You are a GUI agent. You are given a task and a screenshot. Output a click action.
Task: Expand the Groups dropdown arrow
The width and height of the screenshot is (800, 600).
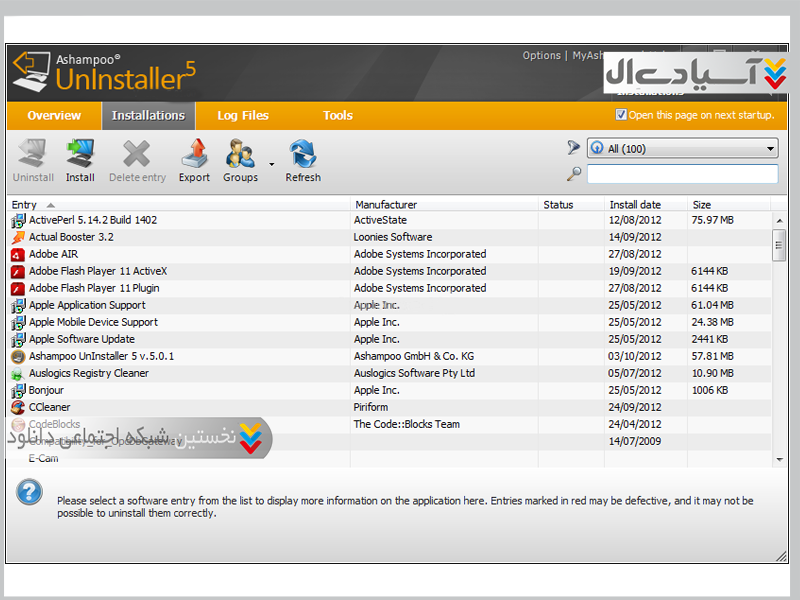click(x=271, y=163)
